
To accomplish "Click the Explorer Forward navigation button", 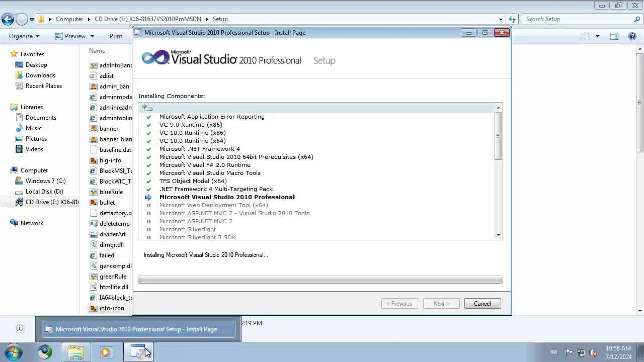I will coord(22,19).
